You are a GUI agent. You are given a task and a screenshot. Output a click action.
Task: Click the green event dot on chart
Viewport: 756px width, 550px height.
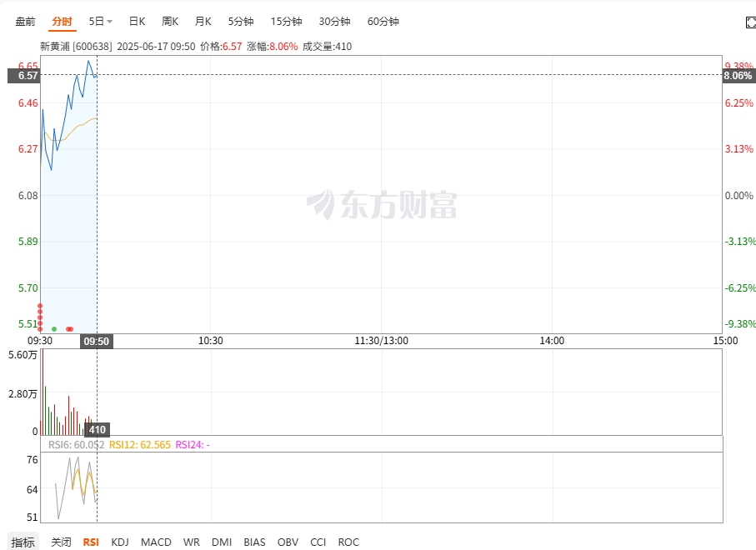point(54,329)
